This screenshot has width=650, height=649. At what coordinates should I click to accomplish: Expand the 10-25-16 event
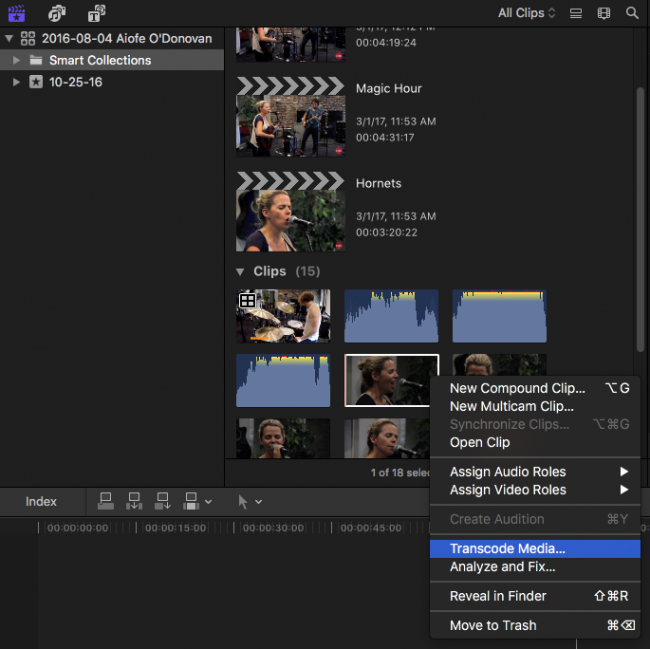[x=16, y=82]
